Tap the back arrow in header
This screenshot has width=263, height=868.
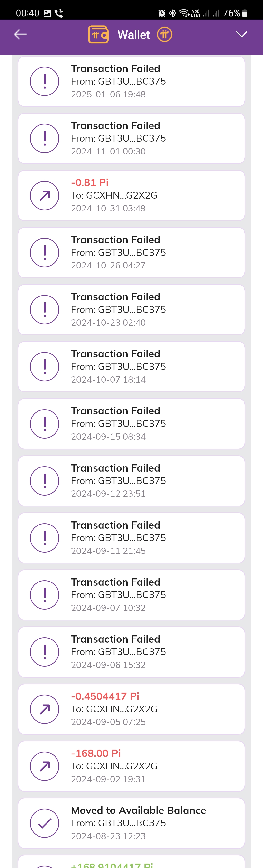(20, 34)
